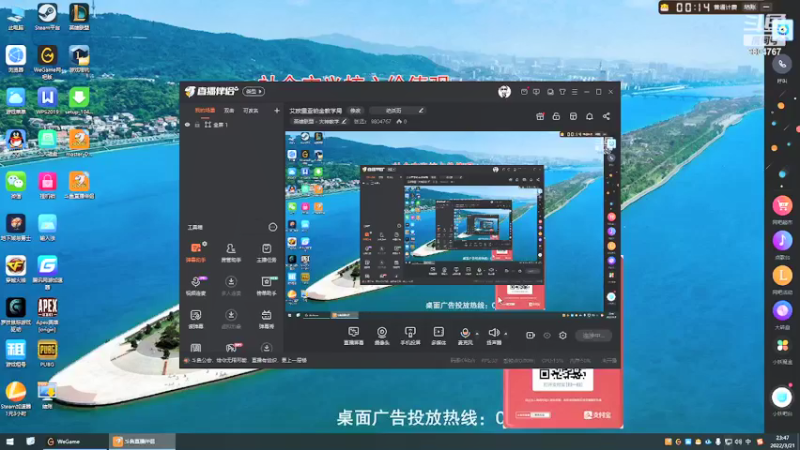Open the QQ penguin desktop icon
Image resolution: width=800 pixels, height=450 pixels.
click(x=16, y=141)
